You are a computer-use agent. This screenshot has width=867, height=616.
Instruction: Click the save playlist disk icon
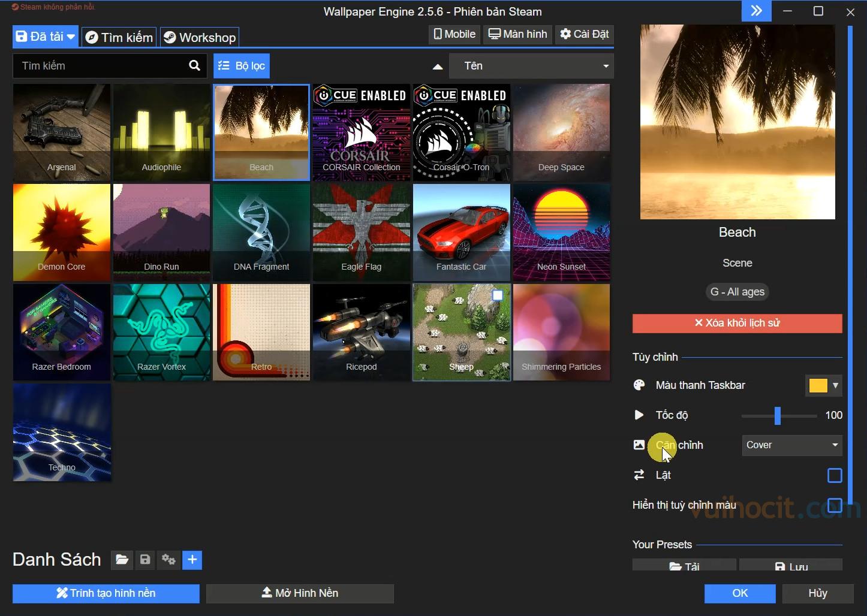coord(145,560)
